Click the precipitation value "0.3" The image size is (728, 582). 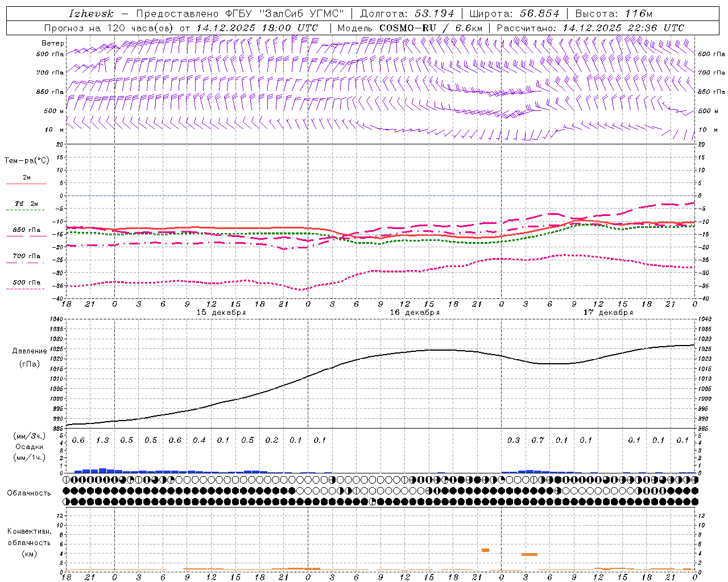(x=514, y=440)
